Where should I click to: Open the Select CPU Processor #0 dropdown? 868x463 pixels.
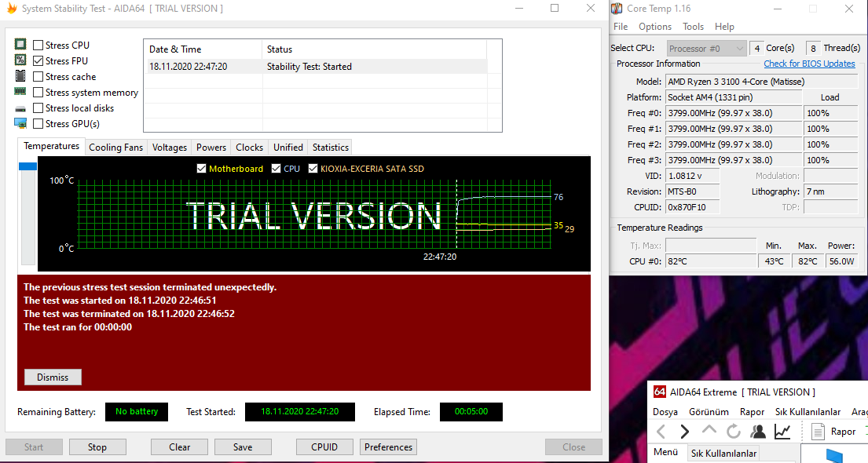(x=706, y=48)
